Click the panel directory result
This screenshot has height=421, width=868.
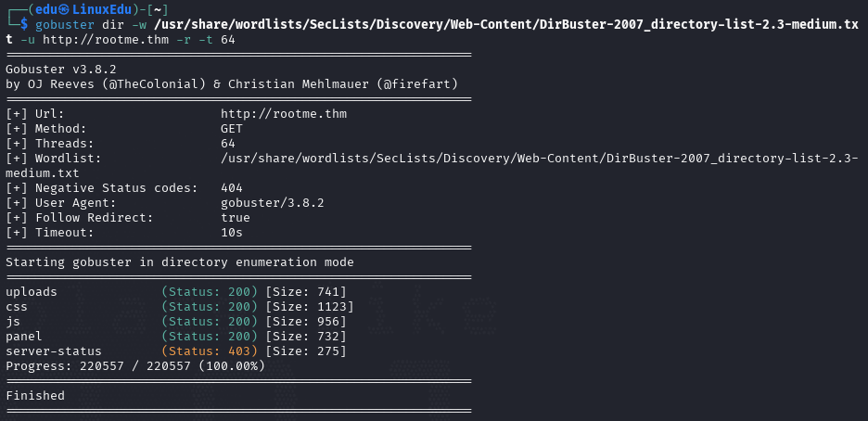tap(24, 337)
